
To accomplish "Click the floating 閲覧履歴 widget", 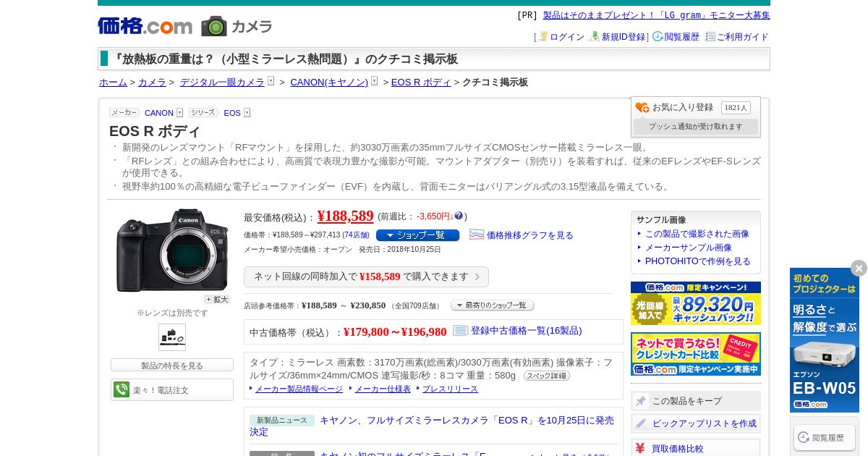I will [825, 437].
